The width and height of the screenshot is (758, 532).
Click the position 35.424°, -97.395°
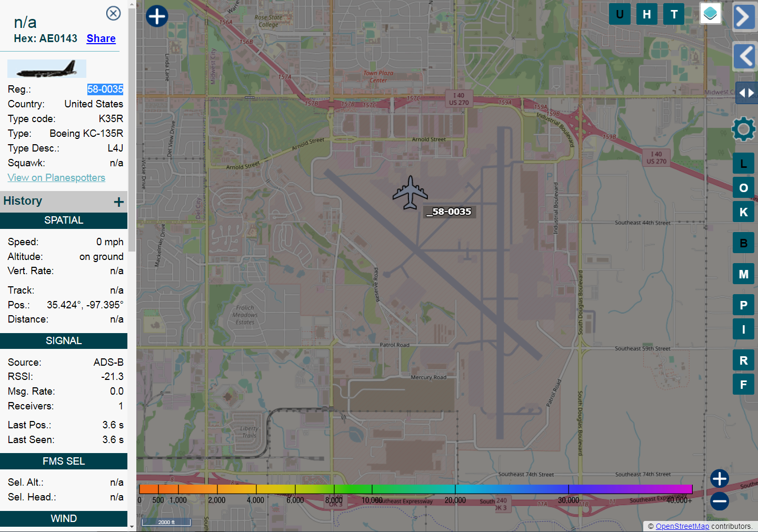[85, 305]
